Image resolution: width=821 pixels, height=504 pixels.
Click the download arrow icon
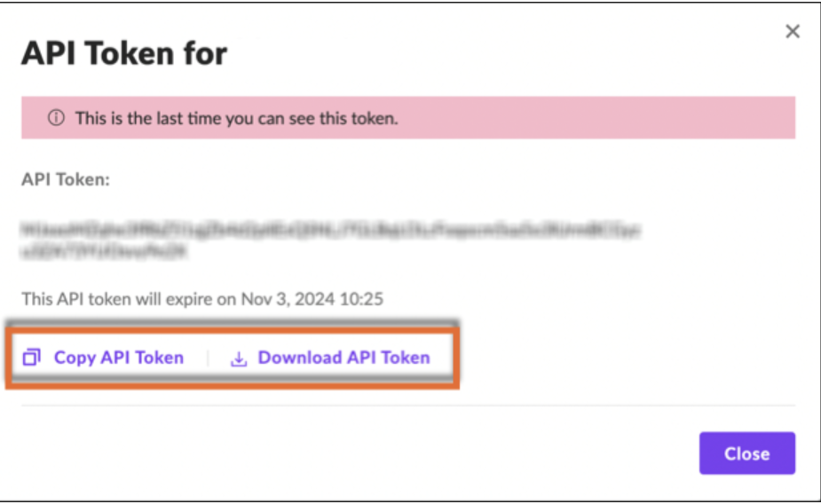pos(238,358)
